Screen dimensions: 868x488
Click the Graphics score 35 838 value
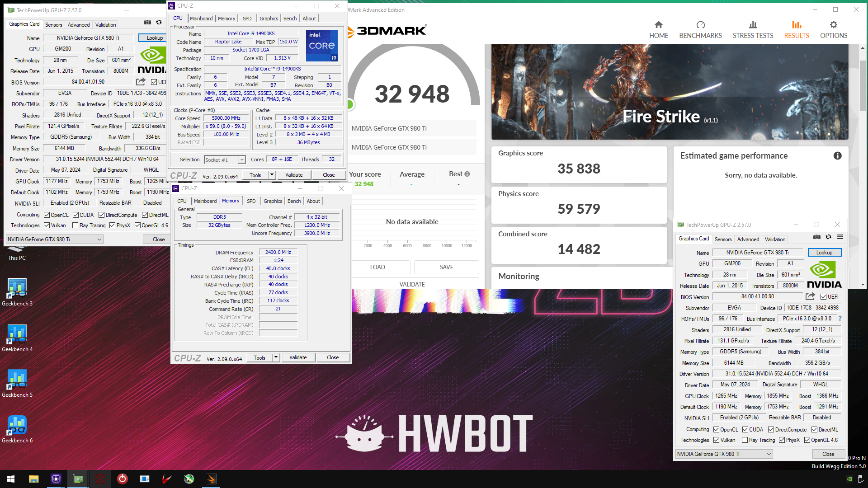pyautogui.click(x=579, y=169)
